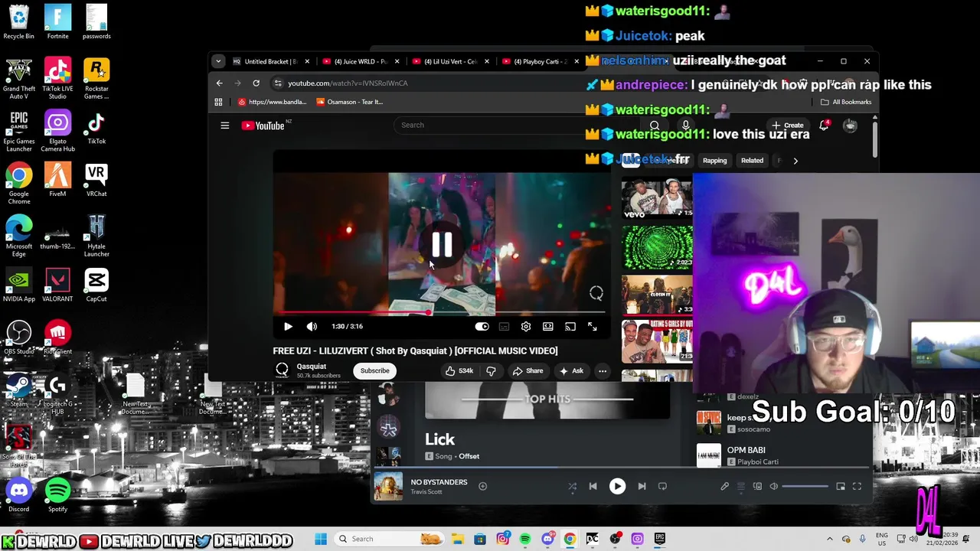Open the bandlab bookmark
980x551 pixels.
point(273,102)
